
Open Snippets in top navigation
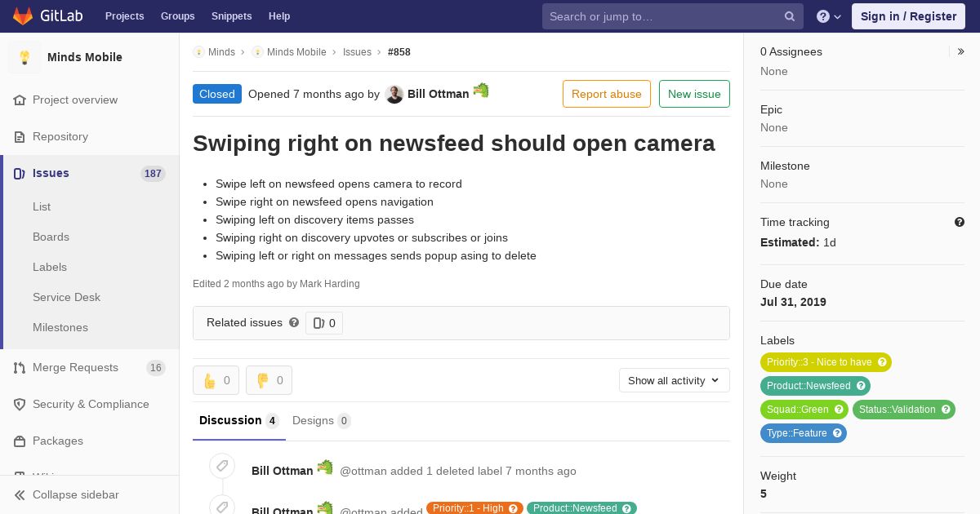pos(232,16)
